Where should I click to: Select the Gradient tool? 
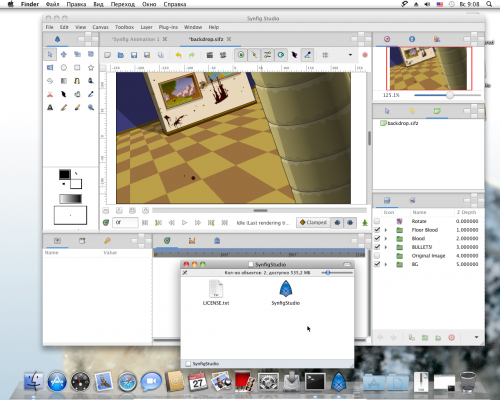click(64, 81)
